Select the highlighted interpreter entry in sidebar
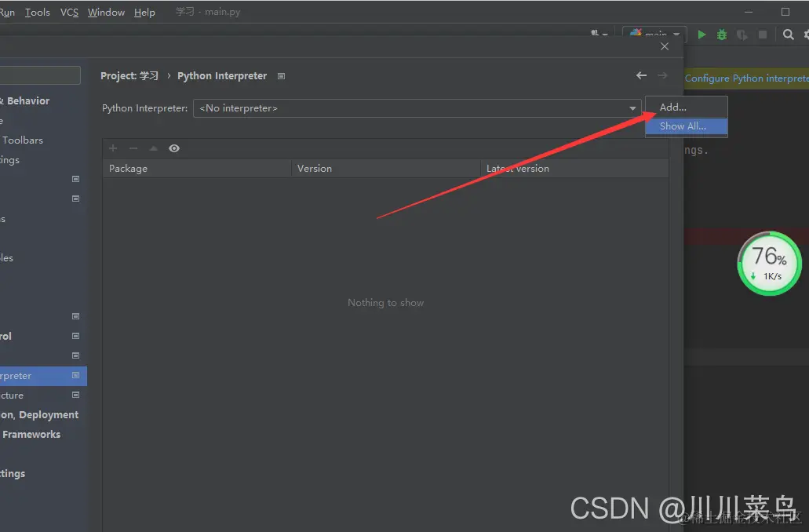The image size is (809, 532). 43,376
